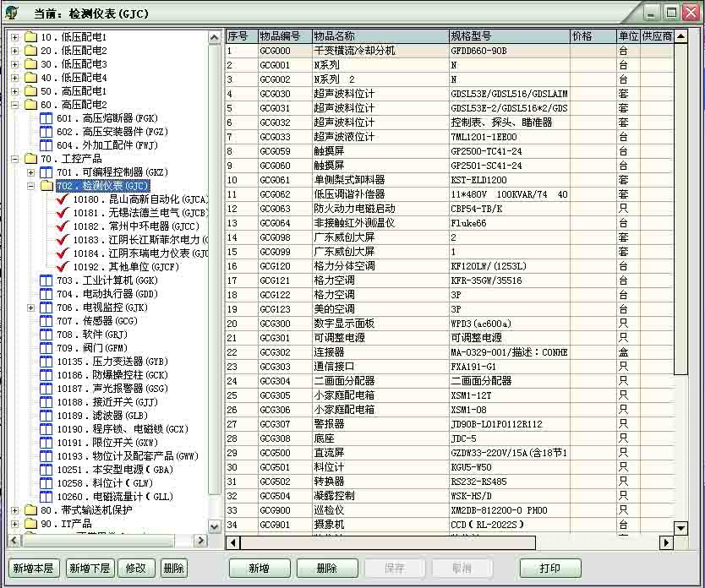Screen dimensions: 705x588
Task: Click the folder icon of 80.带式输送机保护
Action: [31, 510]
